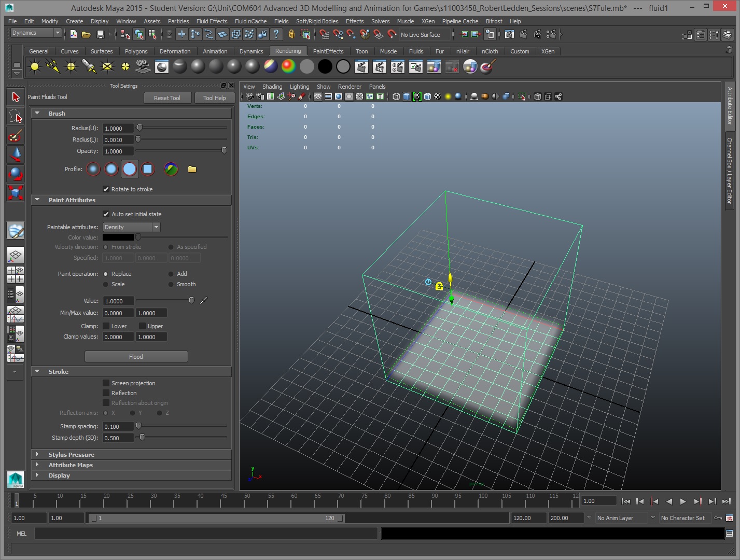Screen dimensions: 740x560
Task: Open the Fluid Effects menu
Action: tap(212, 21)
